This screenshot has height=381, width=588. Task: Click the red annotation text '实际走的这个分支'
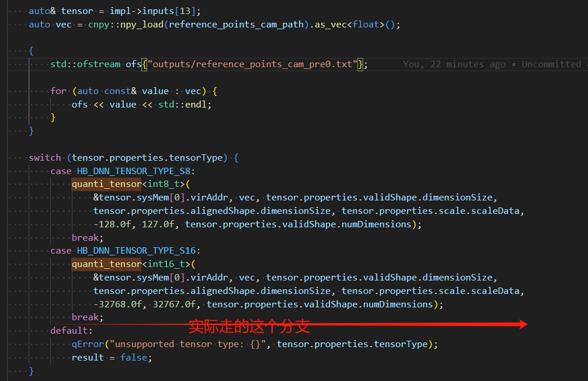(x=249, y=326)
